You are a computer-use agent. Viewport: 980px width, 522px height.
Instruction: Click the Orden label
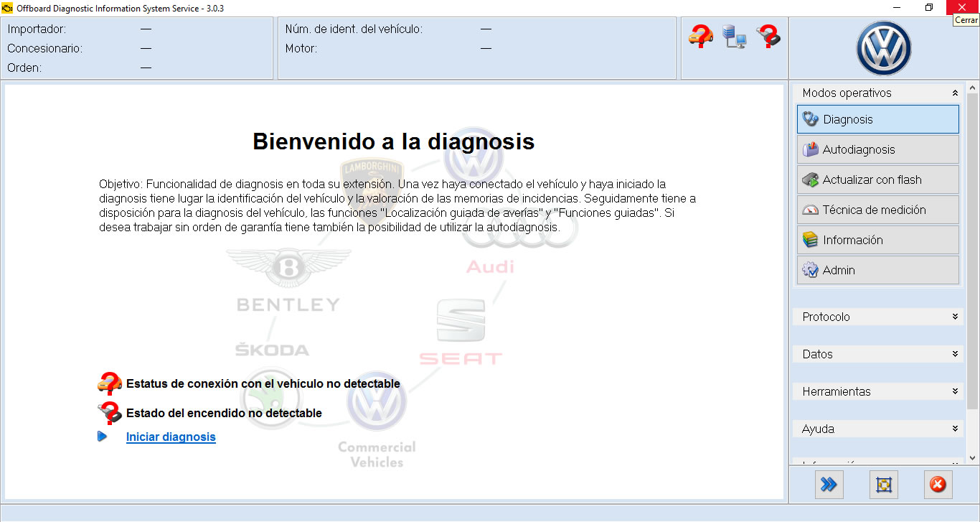24,68
